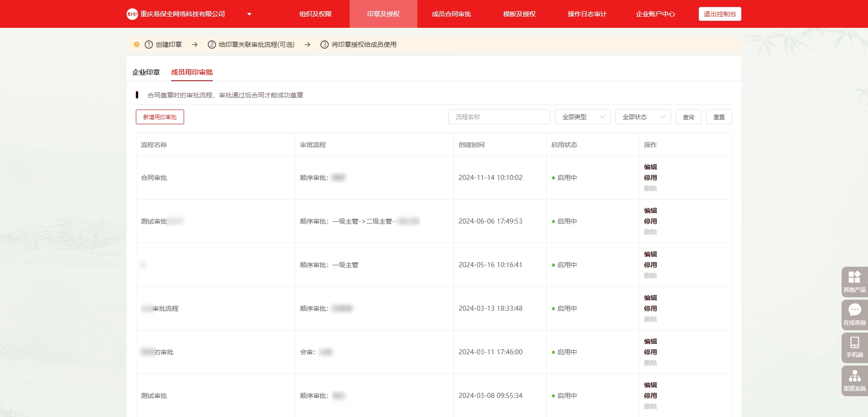Switch to the 企业印章 tab
The width and height of the screenshot is (868, 417).
[146, 72]
